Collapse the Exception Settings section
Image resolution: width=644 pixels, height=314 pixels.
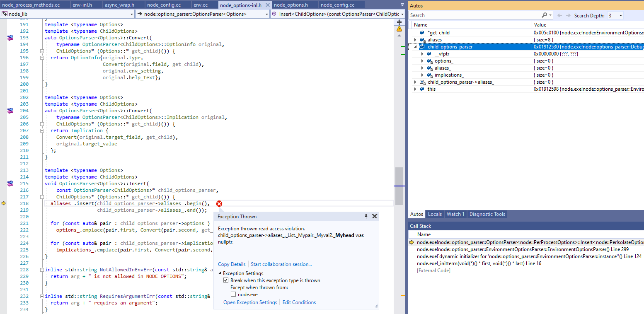(220, 273)
